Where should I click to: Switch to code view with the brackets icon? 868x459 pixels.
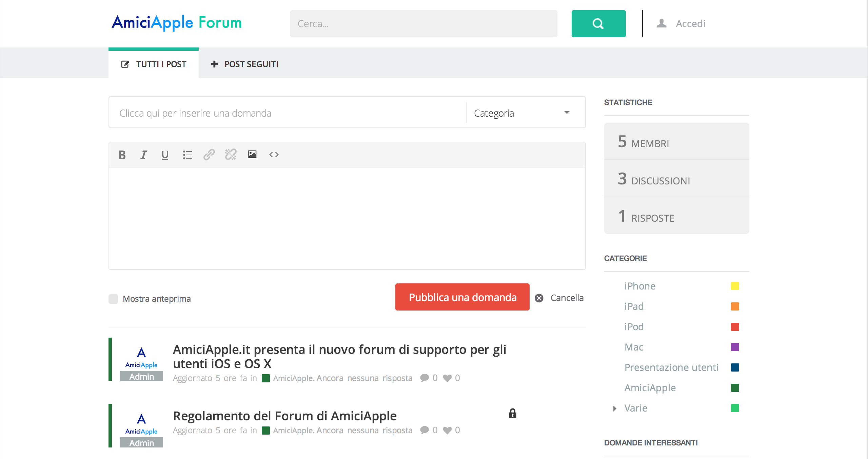[274, 155]
